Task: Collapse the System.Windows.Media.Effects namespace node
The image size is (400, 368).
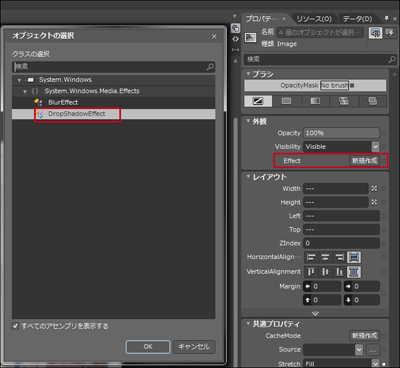Action: coord(25,91)
